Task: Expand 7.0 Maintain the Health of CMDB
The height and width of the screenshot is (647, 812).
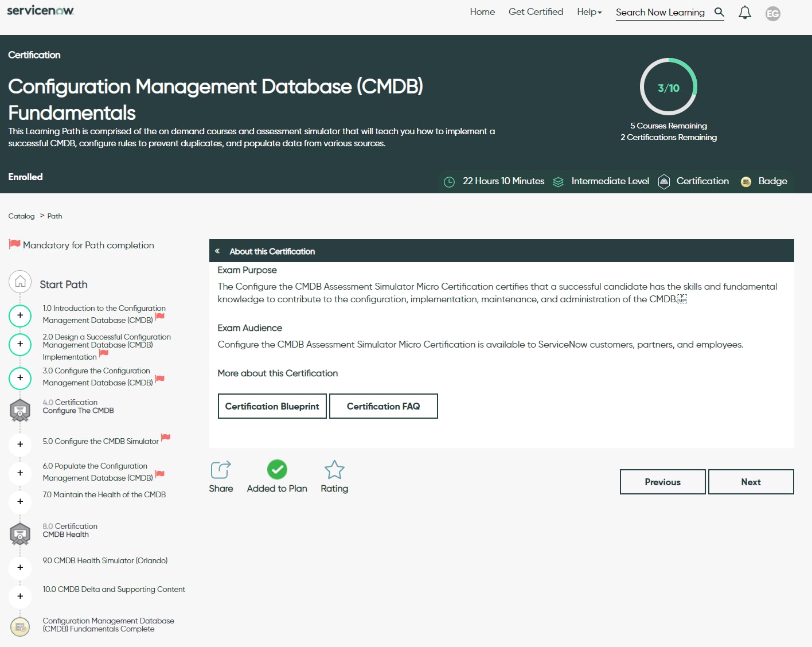Action: point(20,501)
